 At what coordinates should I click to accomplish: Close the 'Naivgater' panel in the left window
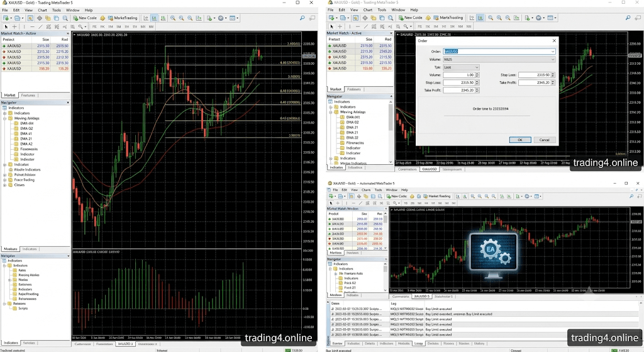tap(68, 103)
